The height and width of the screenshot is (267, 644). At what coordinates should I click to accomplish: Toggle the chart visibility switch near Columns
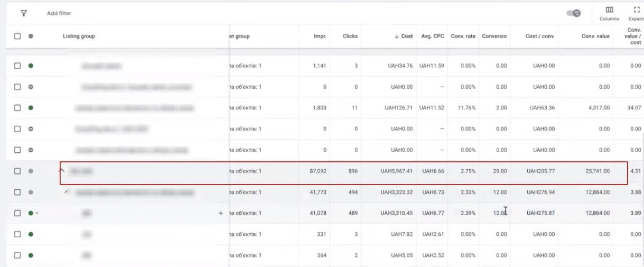574,13
